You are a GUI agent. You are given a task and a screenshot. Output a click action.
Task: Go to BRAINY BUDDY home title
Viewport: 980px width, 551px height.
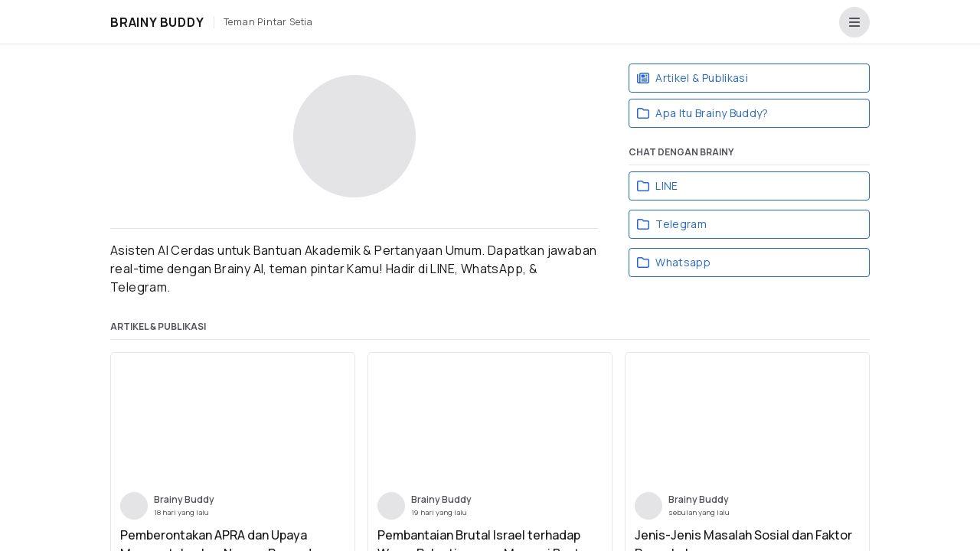point(157,22)
